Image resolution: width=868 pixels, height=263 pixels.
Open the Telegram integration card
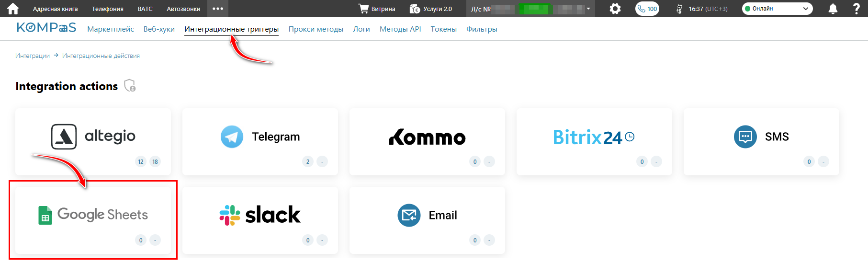260,141
